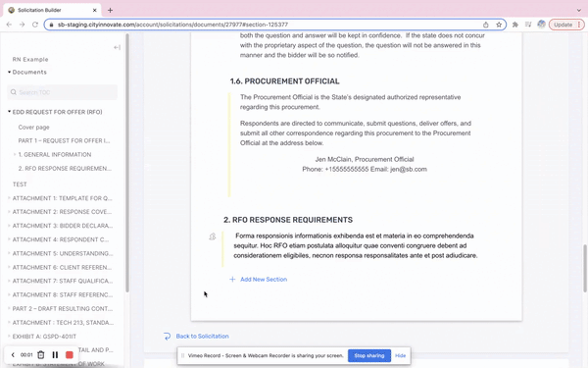Bookmark this page with the star icon
The image size is (588, 368).
(x=499, y=25)
